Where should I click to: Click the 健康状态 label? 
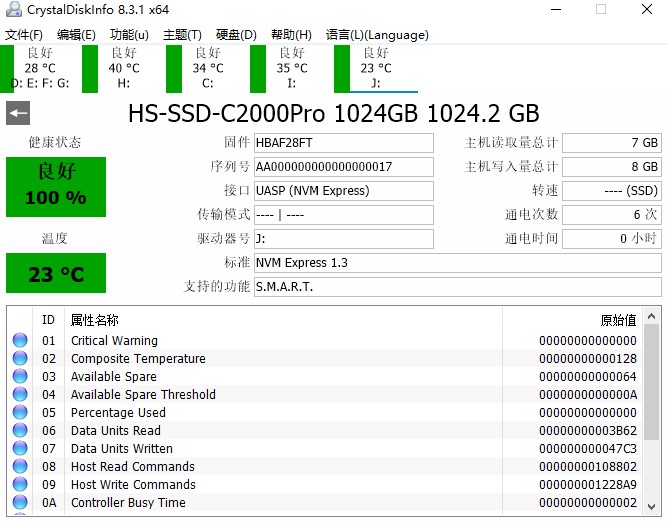pos(55,142)
